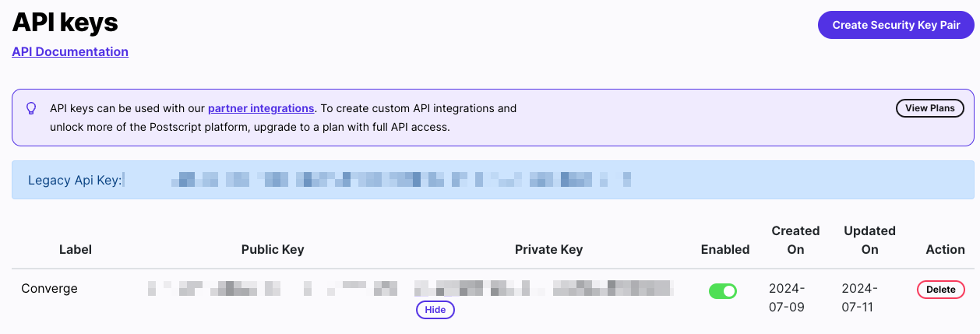Follow the partner integrations link
This screenshot has width=980, height=334.
[x=261, y=108]
